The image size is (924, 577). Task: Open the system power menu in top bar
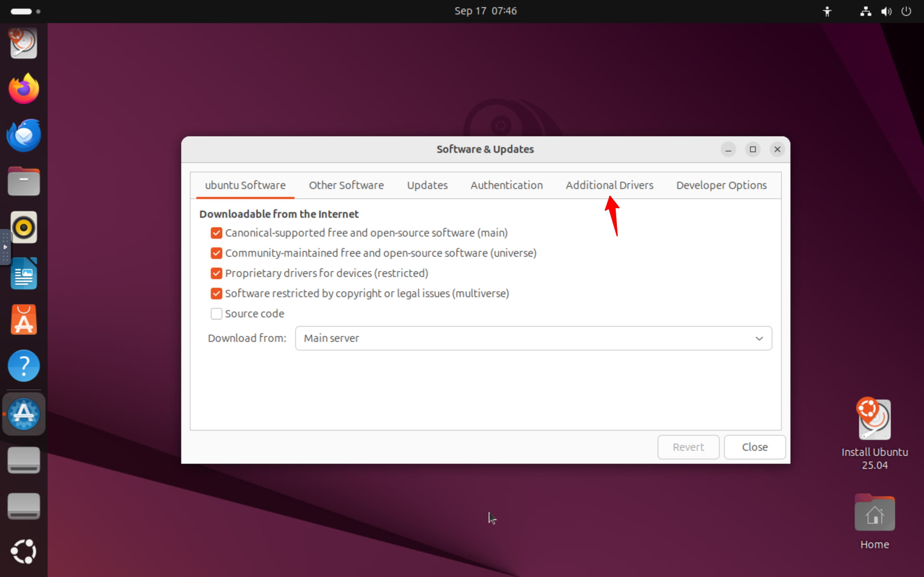(906, 11)
